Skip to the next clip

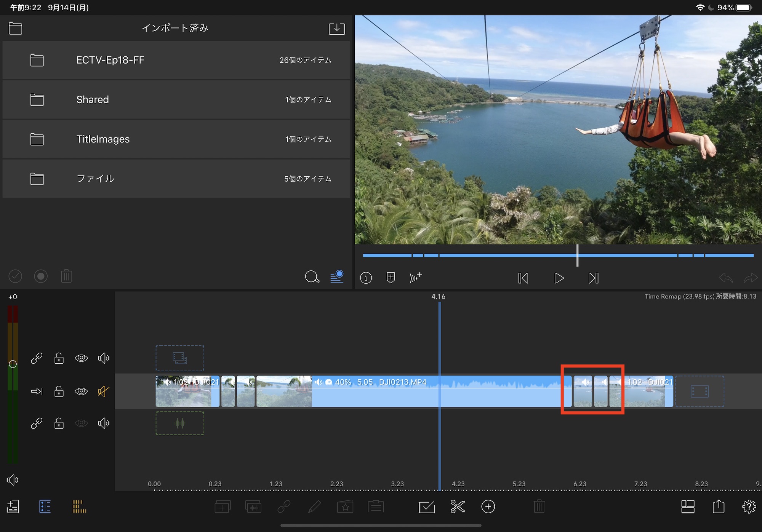593,278
